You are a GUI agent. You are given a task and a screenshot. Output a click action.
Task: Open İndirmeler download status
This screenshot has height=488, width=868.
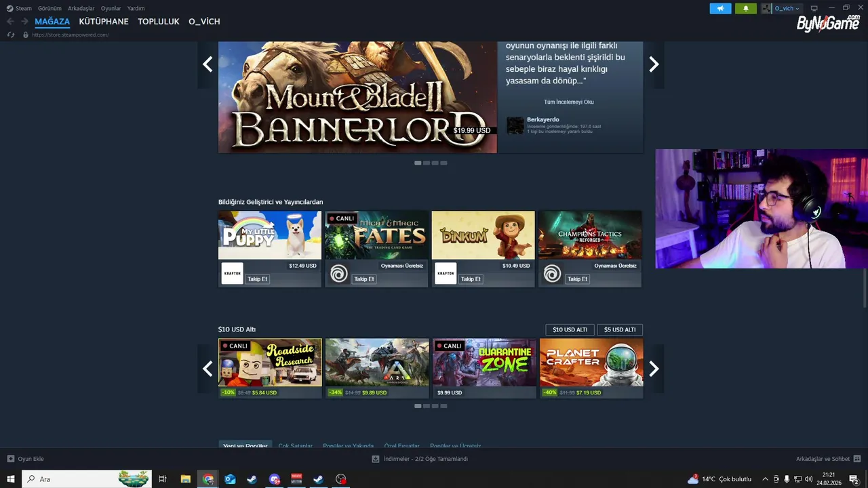pos(420,459)
